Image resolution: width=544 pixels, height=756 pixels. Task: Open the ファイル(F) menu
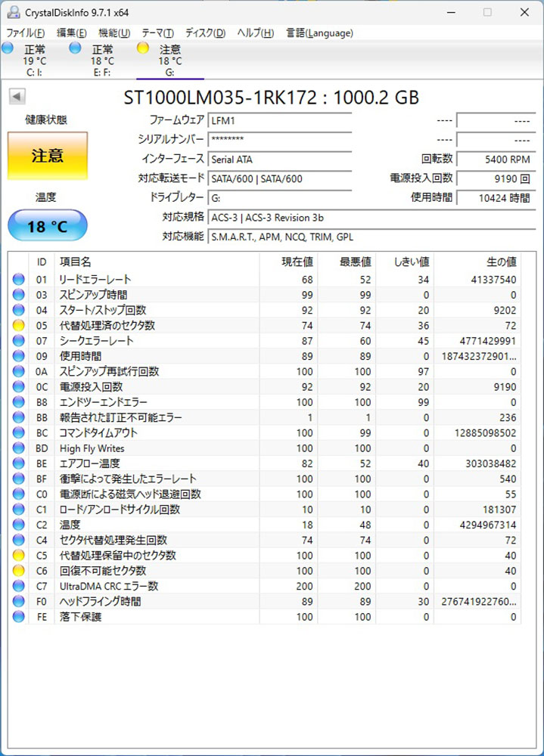(x=25, y=33)
